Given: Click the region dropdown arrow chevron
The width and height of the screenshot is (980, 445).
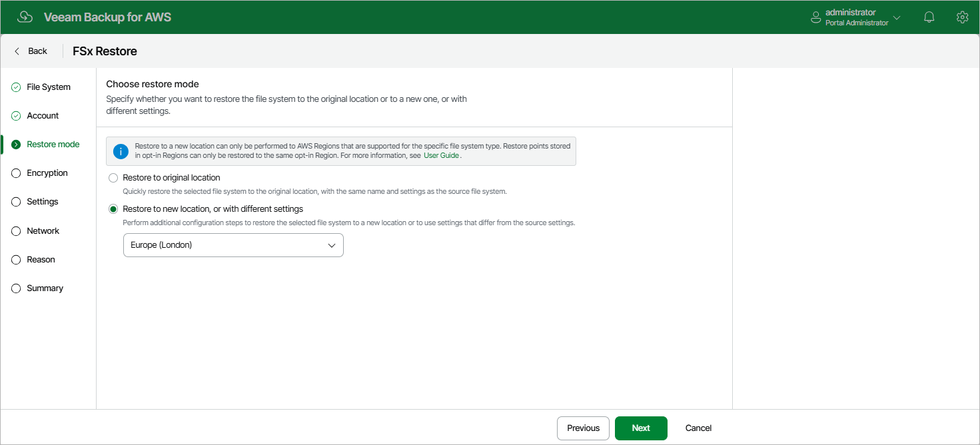Looking at the screenshot, I should tap(332, 245).
